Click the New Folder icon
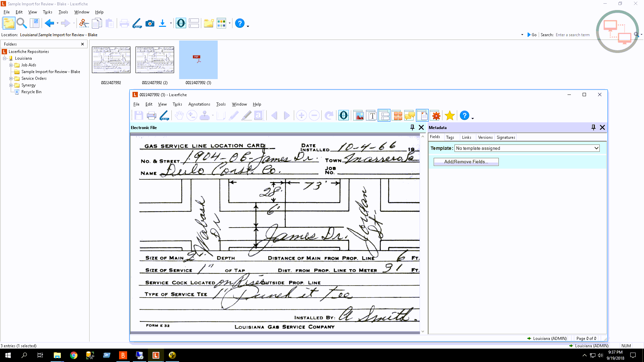Image resolution: width=644 pixels, height=362 pixels. point(209,23)
